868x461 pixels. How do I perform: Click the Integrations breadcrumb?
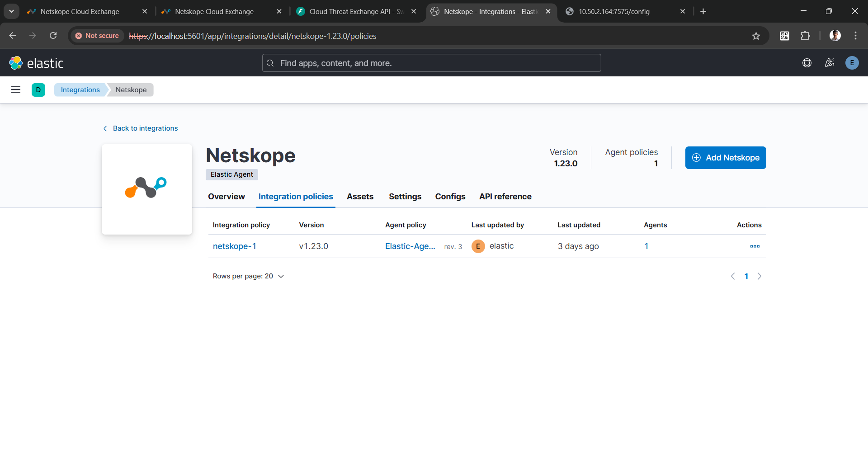[80, 90]
